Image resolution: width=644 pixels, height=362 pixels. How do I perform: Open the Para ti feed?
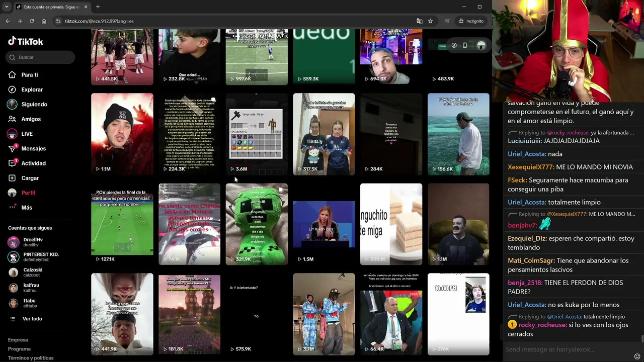(x=30, y=75)
